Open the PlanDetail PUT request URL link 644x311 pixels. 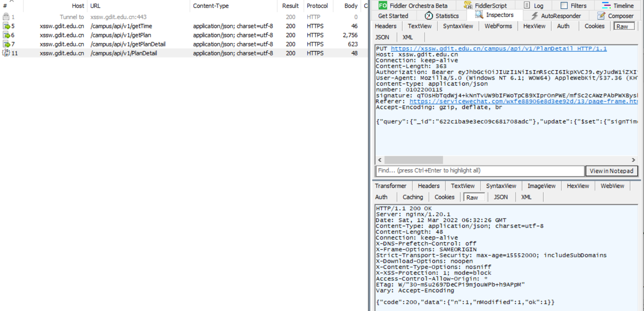[x=498, y=49]
